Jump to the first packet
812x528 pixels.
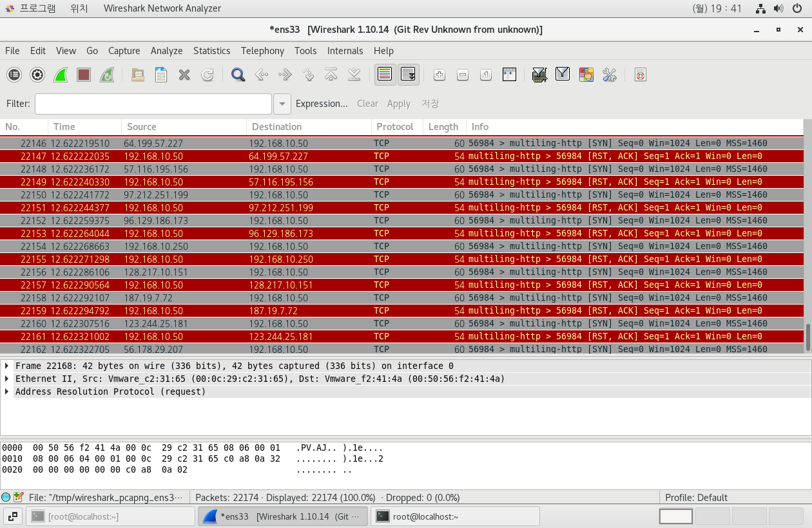tap(331, 75)
